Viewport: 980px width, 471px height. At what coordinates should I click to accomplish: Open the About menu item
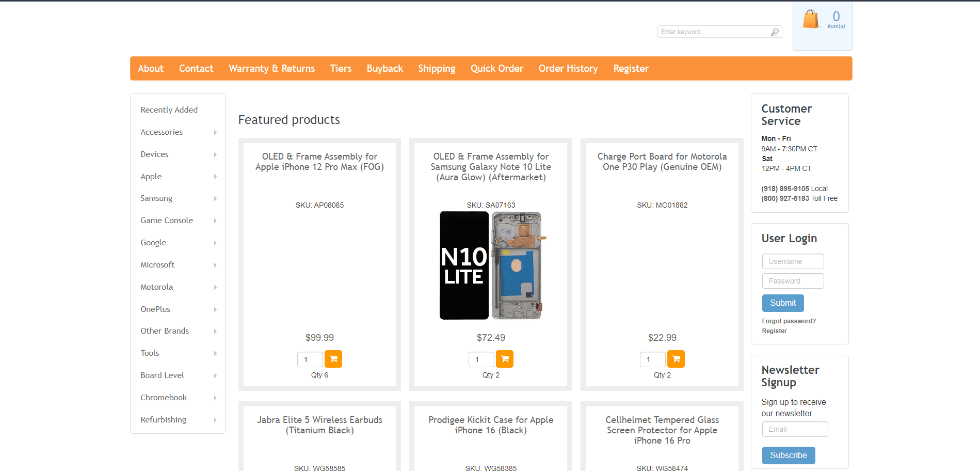click(x=151, y=69)
